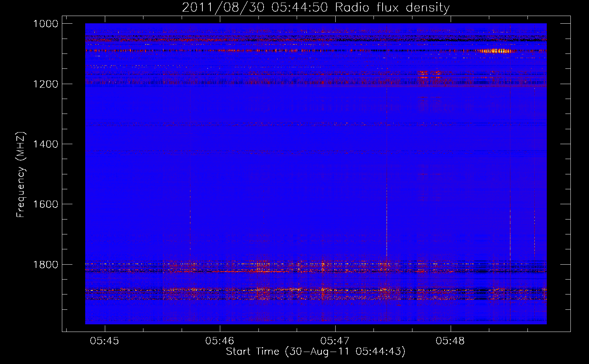Viewport: 589px width, 364px height.
Task: Select the '1600' frequency axis label
Action: [x=46, y=204]
